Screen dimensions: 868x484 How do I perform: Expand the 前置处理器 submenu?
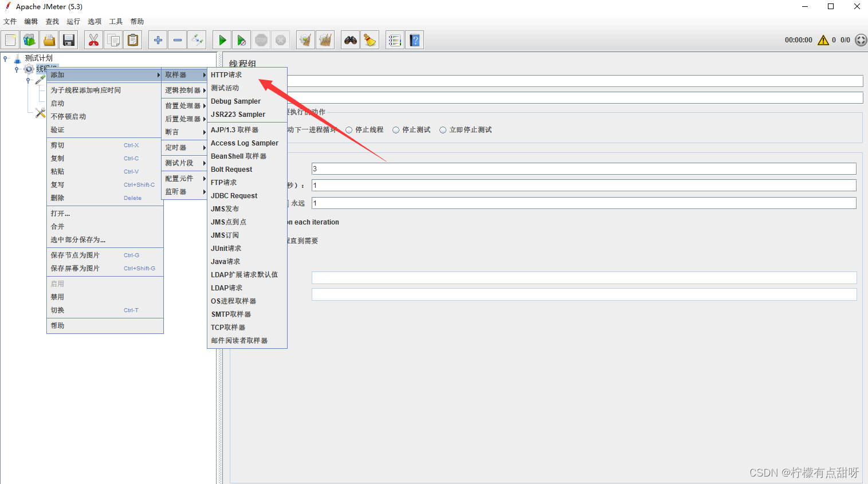tap(184, 106)
